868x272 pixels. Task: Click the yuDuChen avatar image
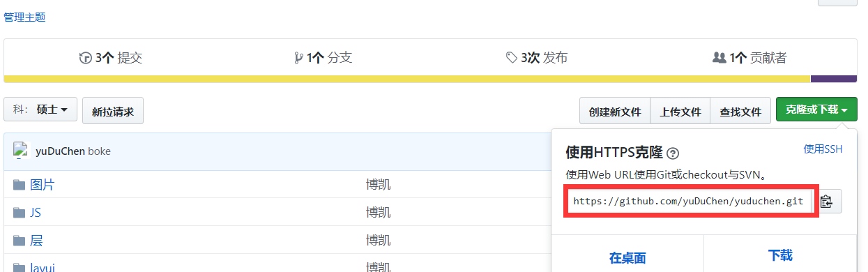(21, 151)
